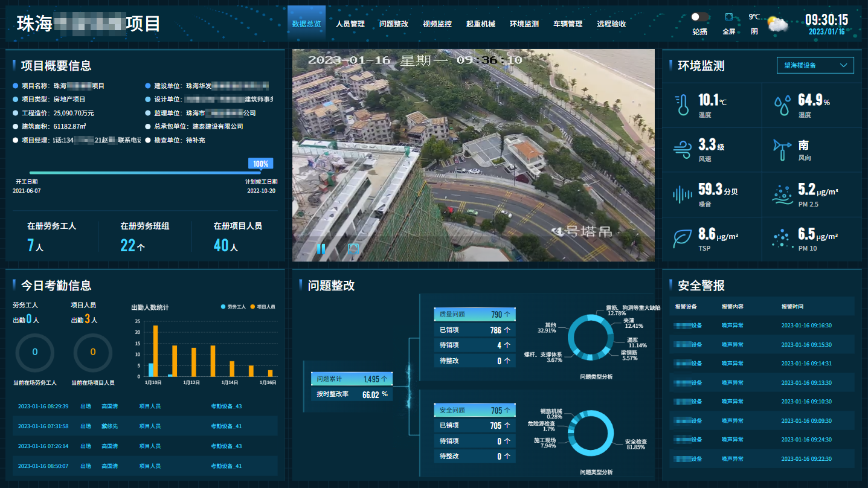Click the 全屏 fullscreen icon in header
The width and height of the screenshot is (868, 488).
pos(729,18)
